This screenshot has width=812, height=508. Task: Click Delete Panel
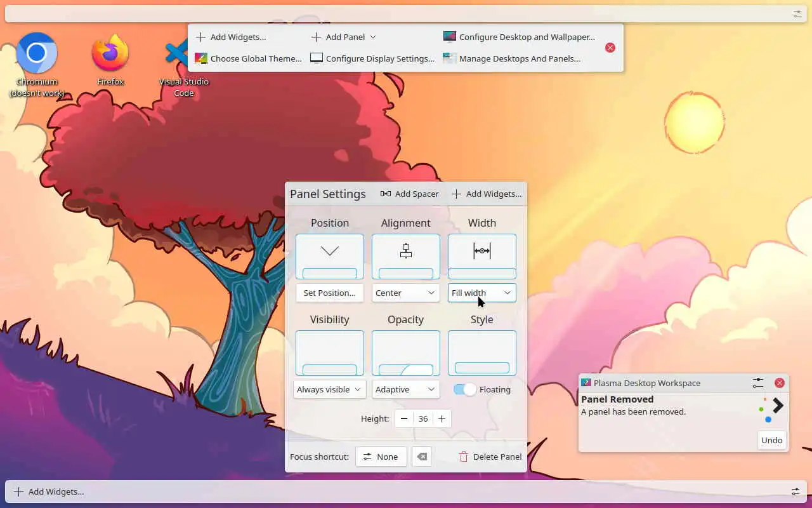[x=490, y=457]
